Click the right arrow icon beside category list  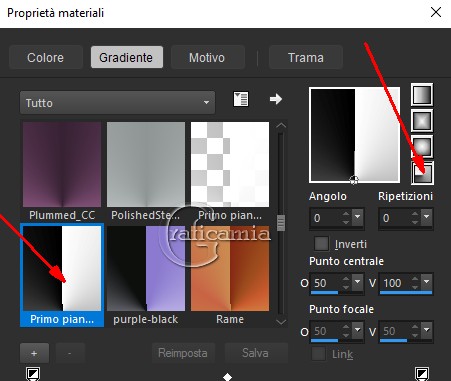[276, 99]
